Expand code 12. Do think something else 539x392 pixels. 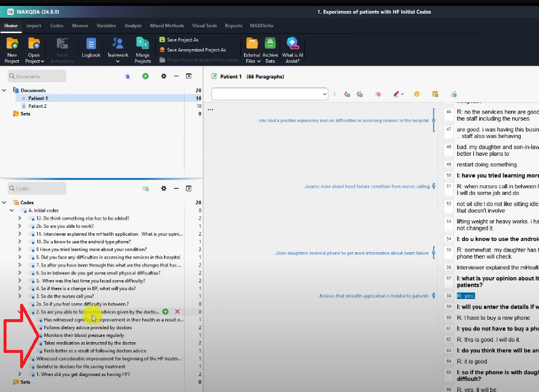click(x=20, y=218)
